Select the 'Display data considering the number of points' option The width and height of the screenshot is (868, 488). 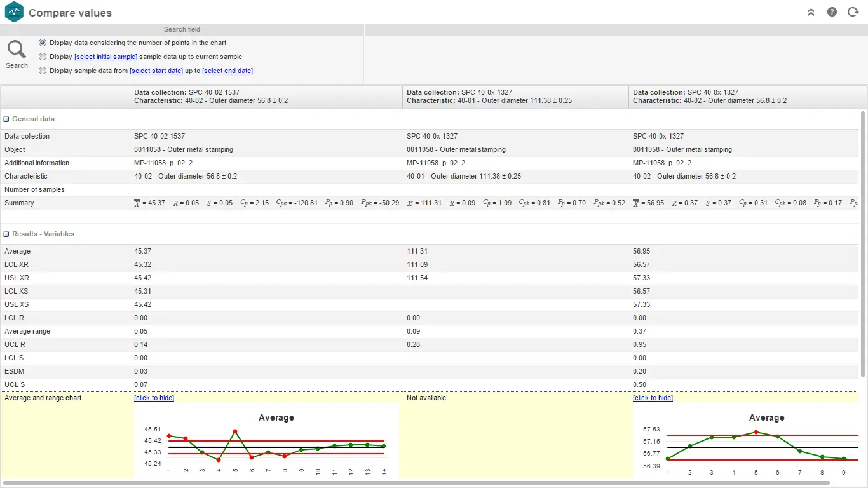coord(42,43)
